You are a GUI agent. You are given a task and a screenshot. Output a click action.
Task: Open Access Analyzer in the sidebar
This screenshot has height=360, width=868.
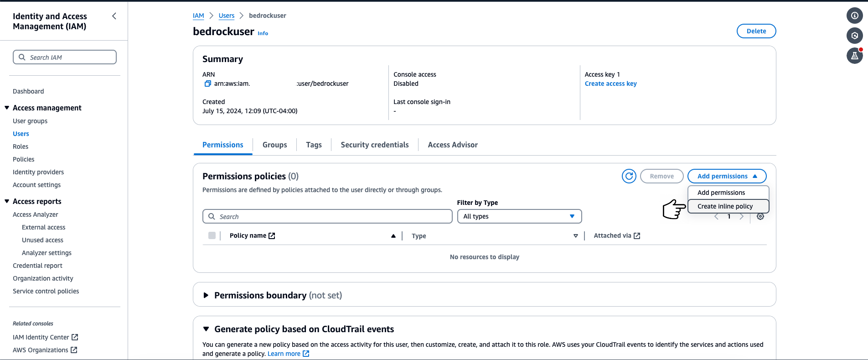coord(36,214)
